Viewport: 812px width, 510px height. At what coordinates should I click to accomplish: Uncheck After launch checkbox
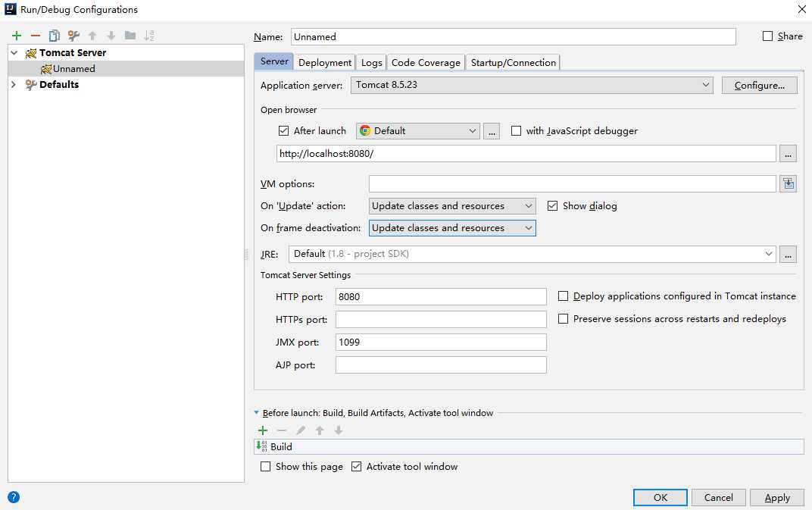point(283,130)
